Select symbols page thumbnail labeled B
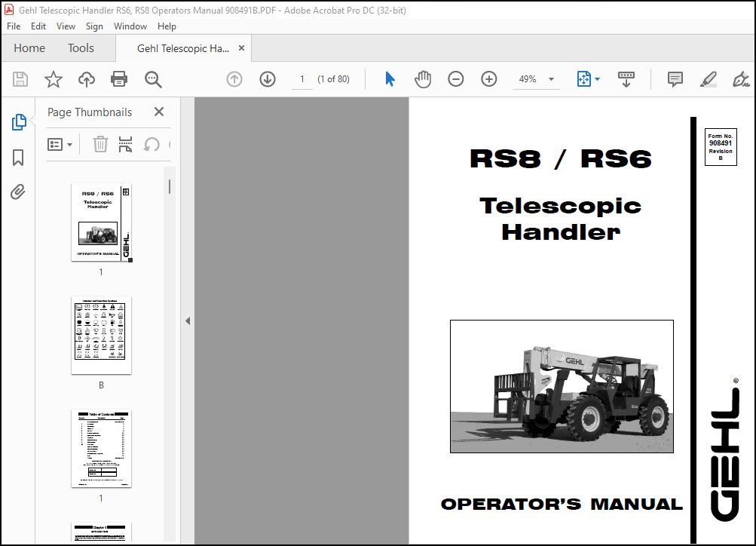The height and width of the screenshot is (546, 756). click(101, 336)
